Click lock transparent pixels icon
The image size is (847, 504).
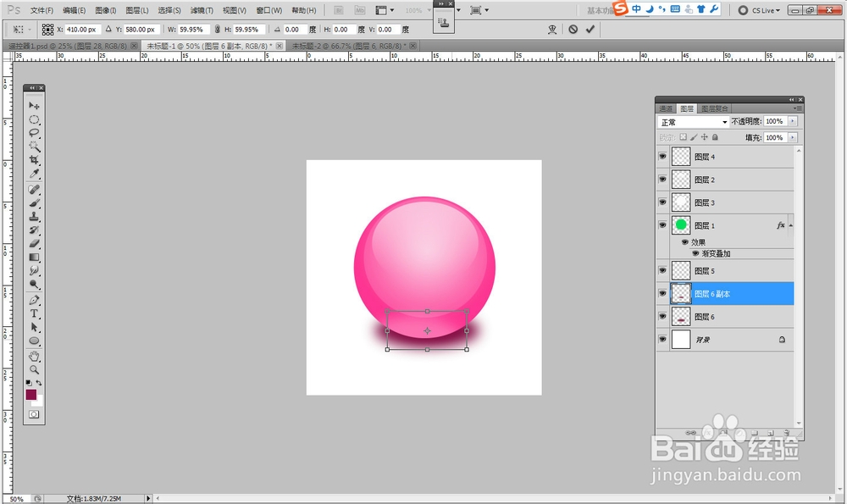683,137
